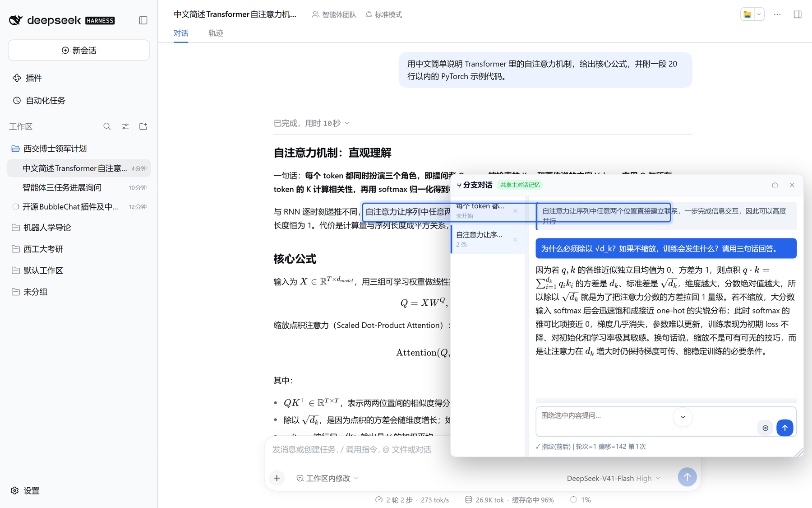Select the 每个 token 都... branch item

pyautogui.click(x=483, y=210)
